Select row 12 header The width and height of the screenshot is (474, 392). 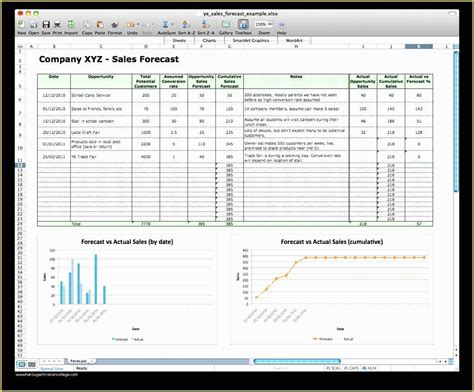tap(20, 165)
